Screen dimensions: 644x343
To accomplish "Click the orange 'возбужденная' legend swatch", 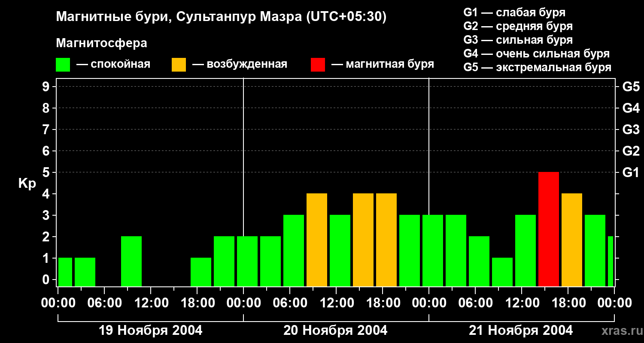I will pyautogui.click(x=179, y=65).
